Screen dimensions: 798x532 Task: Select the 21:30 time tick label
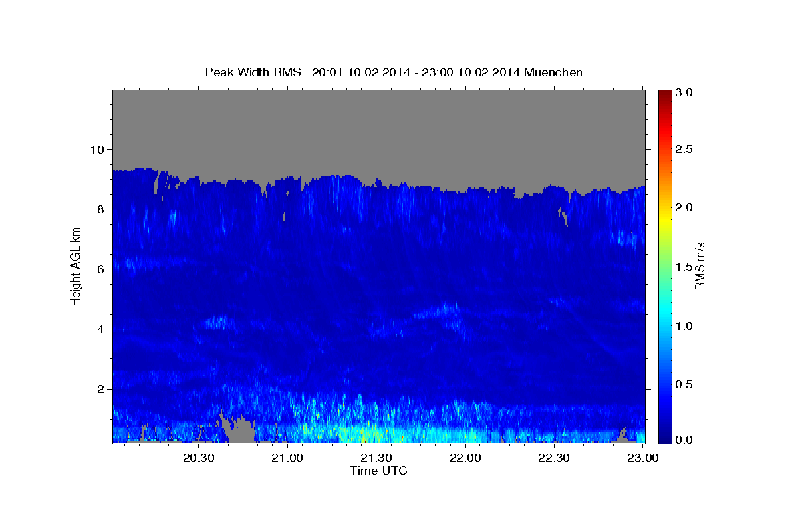(376, 458)
